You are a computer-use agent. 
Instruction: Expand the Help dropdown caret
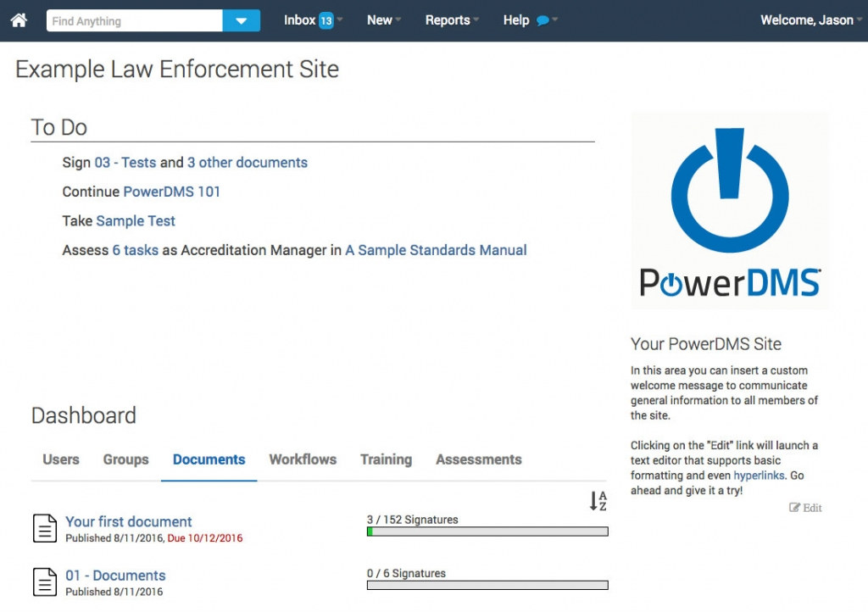pyautogui.click(x=554, y=20)
